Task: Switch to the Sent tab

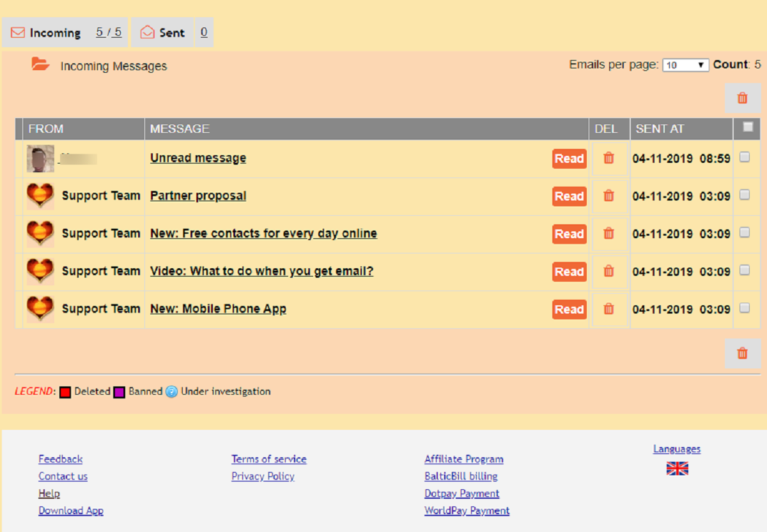Action: tap(172, 33)
